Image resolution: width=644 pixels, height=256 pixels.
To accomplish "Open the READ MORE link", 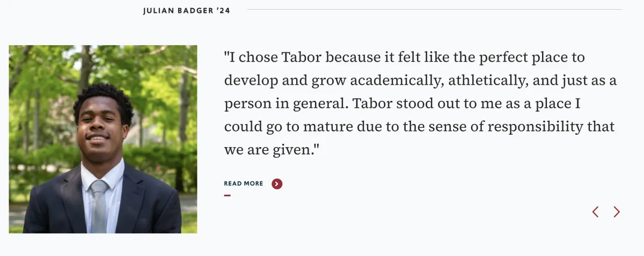I will click(x=244, y=184).
